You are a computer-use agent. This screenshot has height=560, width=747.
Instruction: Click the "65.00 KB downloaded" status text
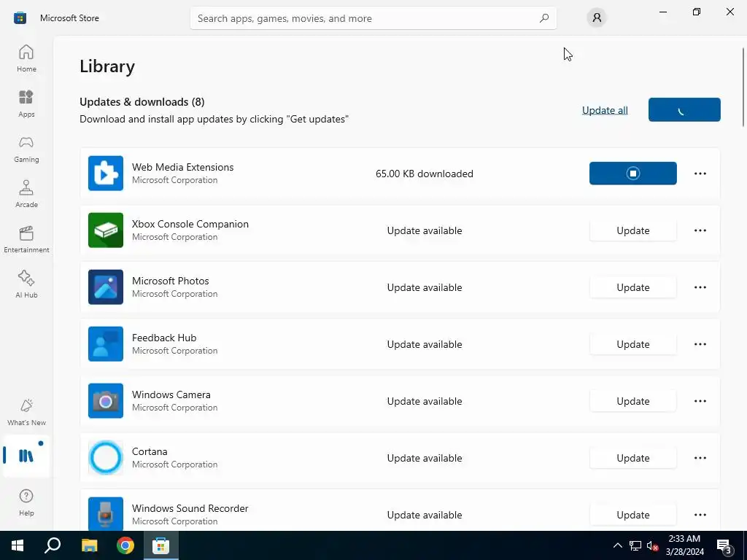[x=425, y=174]
